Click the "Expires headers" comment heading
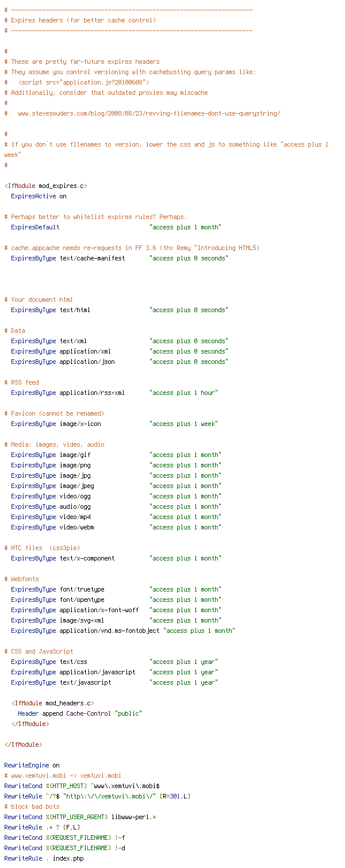This screenshot has width=345, height=868. coord(80,20)
